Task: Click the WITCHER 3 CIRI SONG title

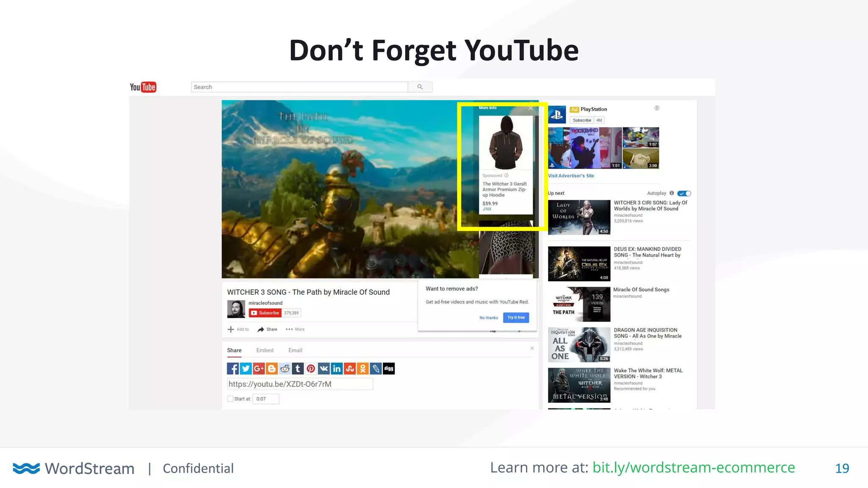Action: tap(651, 206)
